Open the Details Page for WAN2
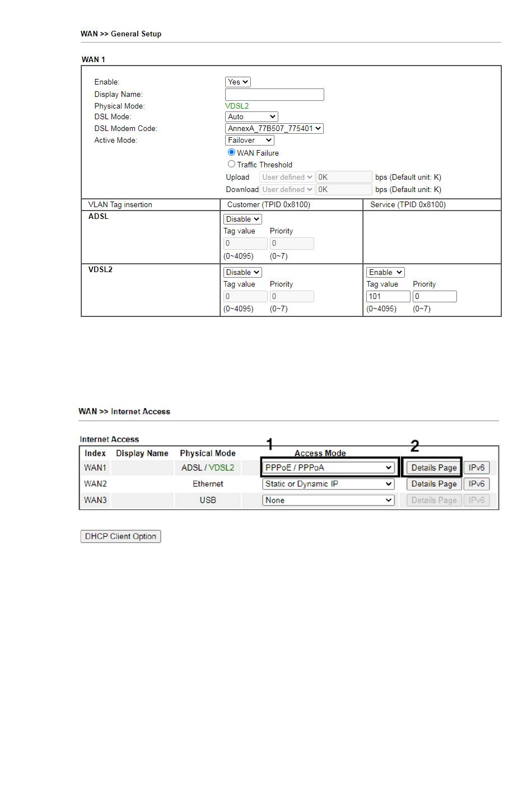 [x=434, y=484]
